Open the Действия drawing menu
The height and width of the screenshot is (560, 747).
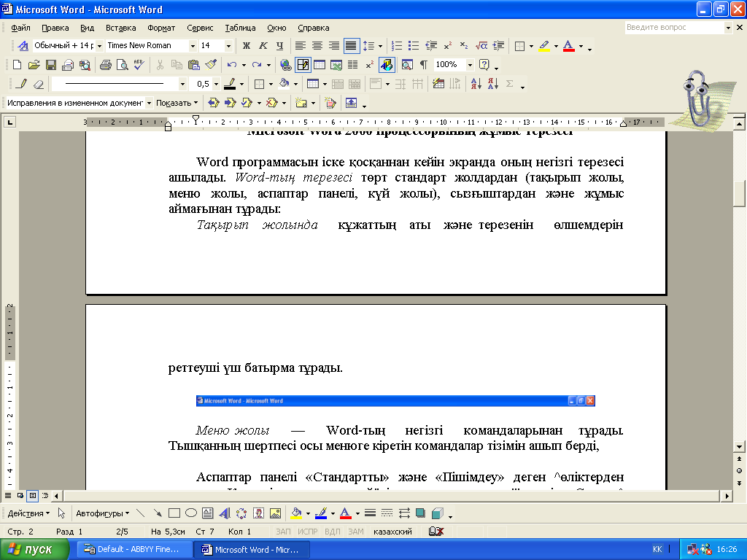coord(28,513)
